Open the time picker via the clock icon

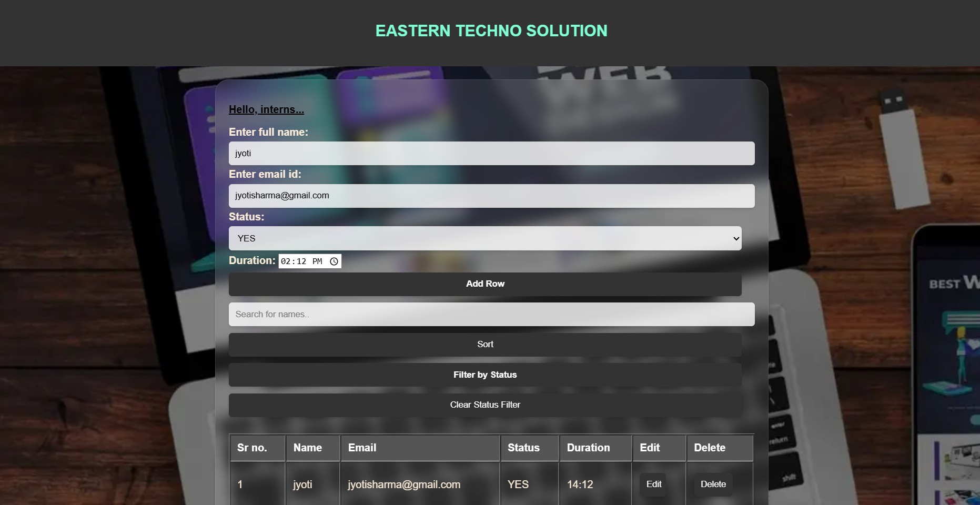pos(334,261)
